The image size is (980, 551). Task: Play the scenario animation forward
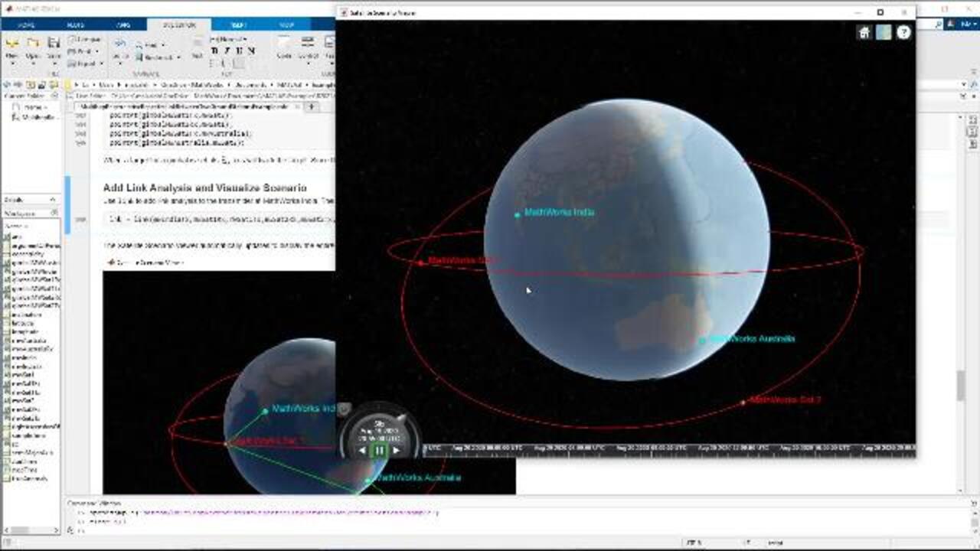click(x=396, y=451)
